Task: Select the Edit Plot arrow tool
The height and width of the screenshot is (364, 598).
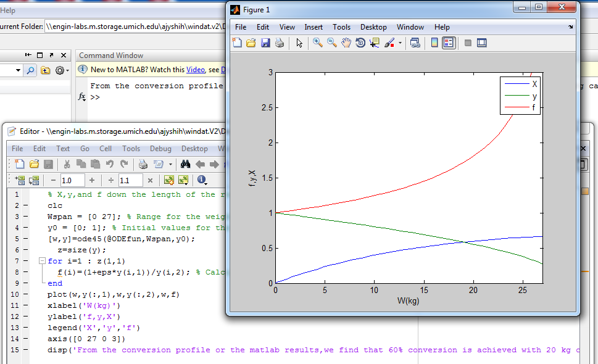Action: point(299,43)
